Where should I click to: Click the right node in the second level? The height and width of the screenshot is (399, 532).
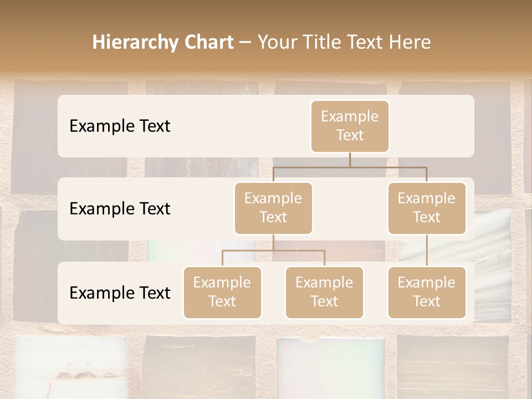tap(427, 208)
